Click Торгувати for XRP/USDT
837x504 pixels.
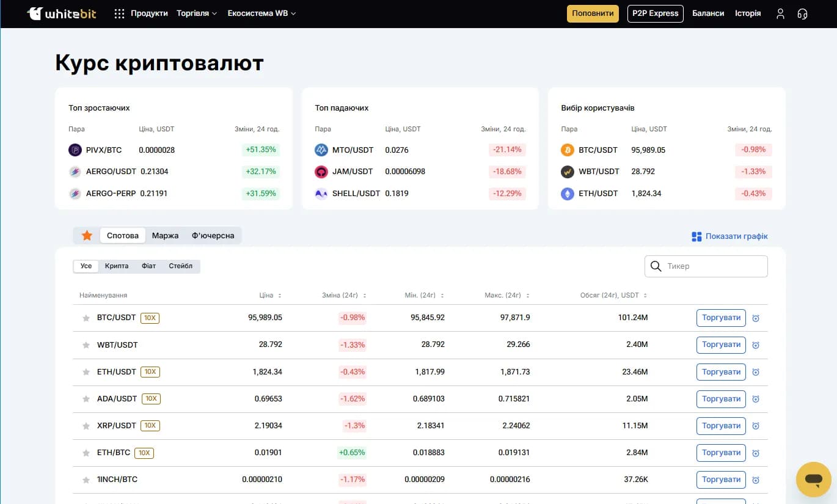click(721, 425)
